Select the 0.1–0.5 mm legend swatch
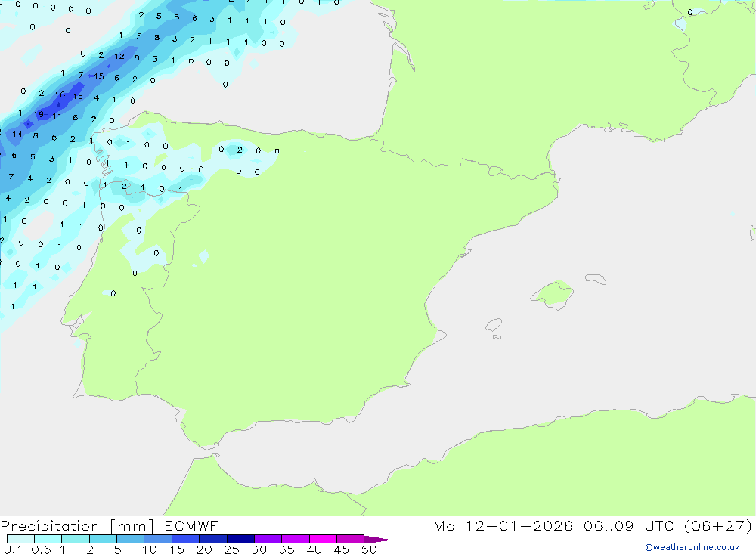This screenshot has width=756, height=554. click(20, 539)
